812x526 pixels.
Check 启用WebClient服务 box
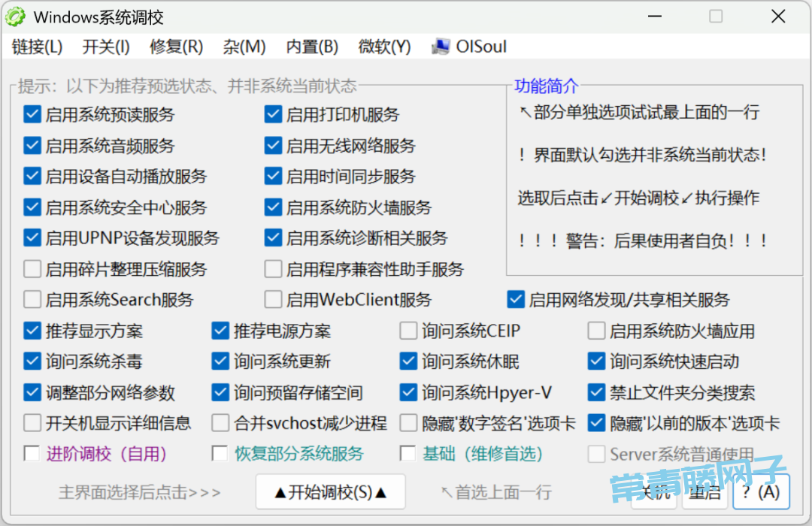(273, 300)
